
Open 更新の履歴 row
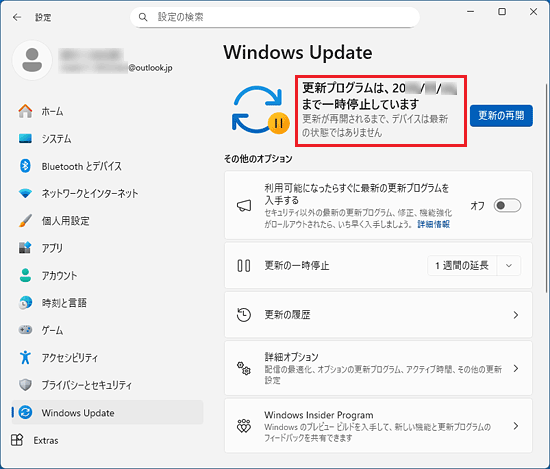378,315
